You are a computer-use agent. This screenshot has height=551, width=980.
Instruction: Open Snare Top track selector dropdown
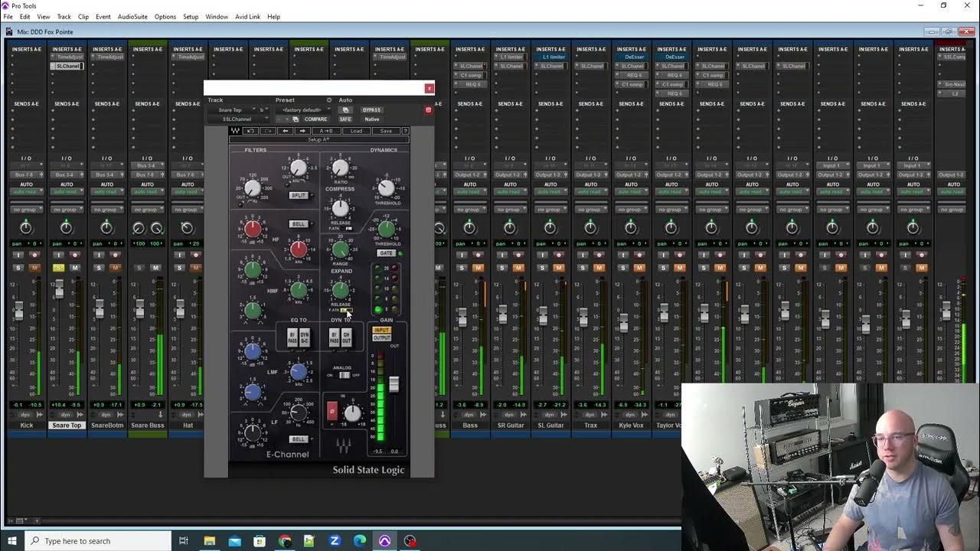coord(233,110)
